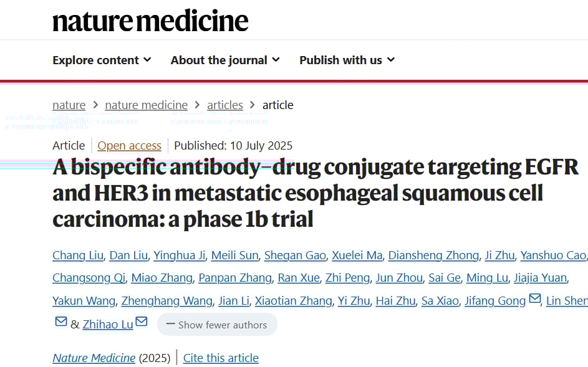Click the Cite this article link

[x=221, y=358]
